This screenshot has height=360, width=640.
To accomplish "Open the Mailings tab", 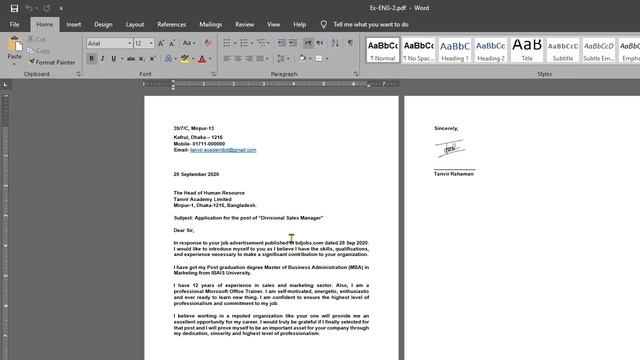I will [211, 24].
